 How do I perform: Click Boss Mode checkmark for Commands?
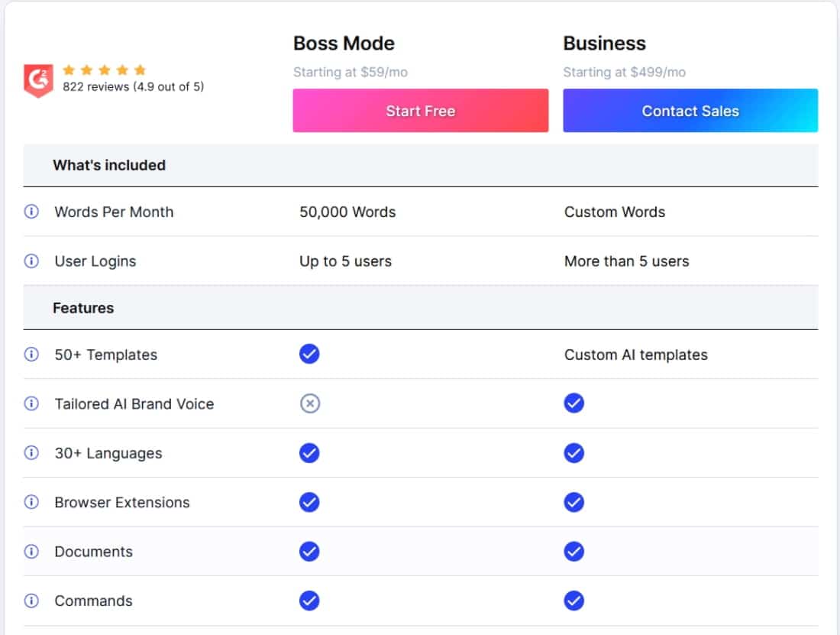pyautogui.click(x=309, y=601)
